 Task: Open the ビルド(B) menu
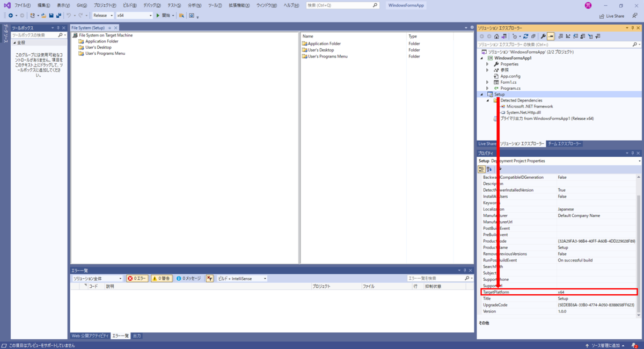(x=129, y=5)
